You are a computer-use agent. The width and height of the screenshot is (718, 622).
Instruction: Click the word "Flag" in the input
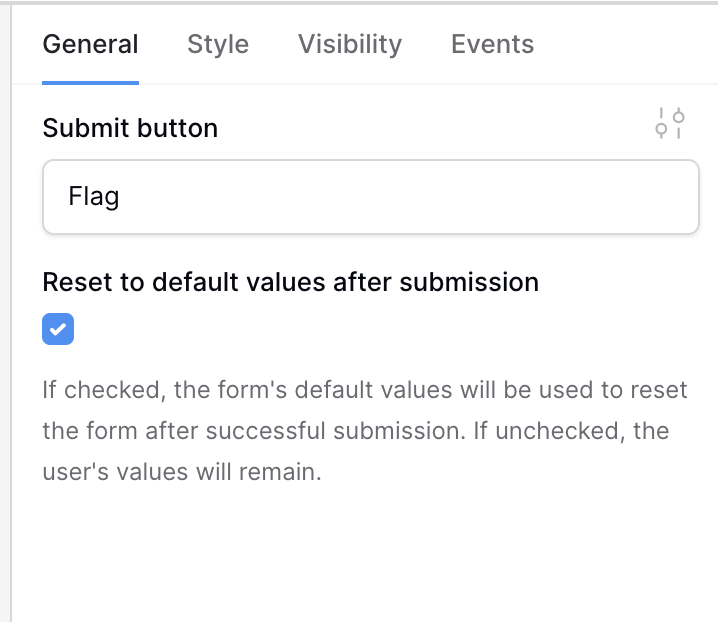pyautogui.click(x=94, y=196)
